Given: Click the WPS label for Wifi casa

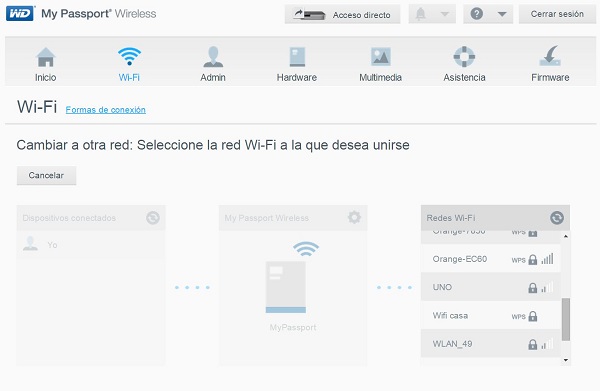Looking at the screenshot, I should pyautogui.click(x=518, y=317).
